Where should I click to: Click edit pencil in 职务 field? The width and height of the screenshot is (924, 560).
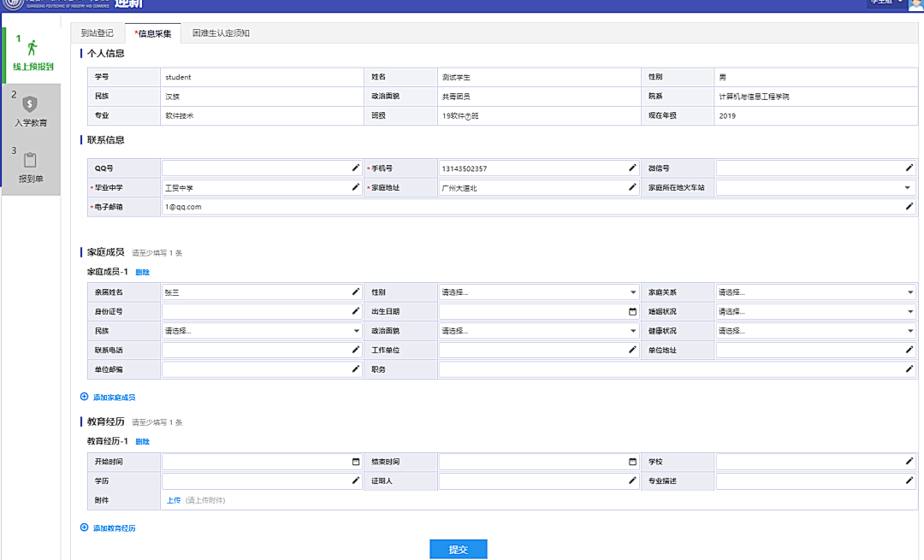[x=909, y=369]
